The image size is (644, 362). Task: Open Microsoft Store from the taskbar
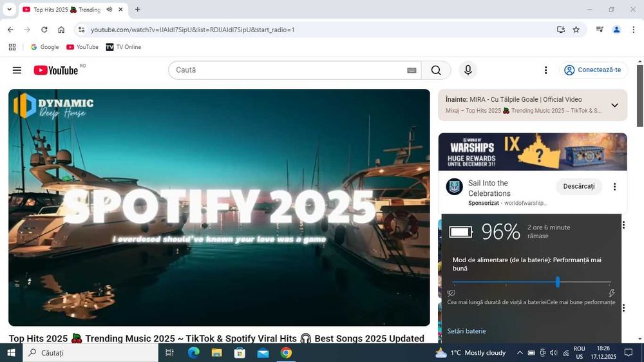[x=240, y=353]
